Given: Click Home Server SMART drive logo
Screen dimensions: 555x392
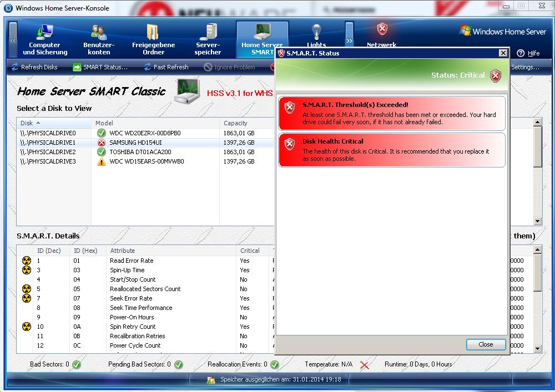Looking at the screenshot, I should click(187, 91).
